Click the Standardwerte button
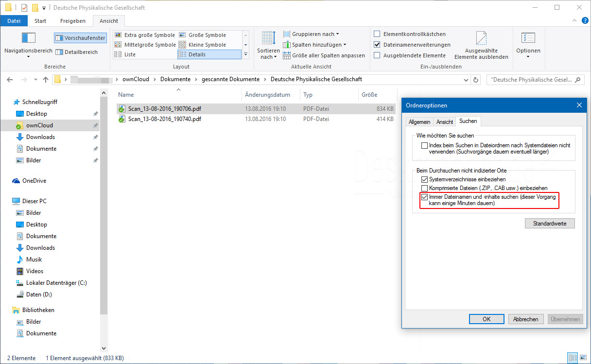Screen dimensions: 591x364 click(x=550, y=224)
